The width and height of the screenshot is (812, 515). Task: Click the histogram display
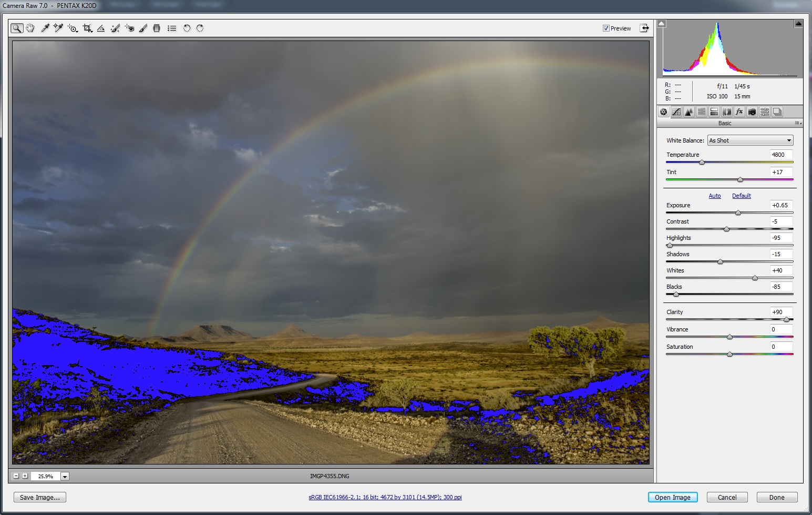pos(730,48)
